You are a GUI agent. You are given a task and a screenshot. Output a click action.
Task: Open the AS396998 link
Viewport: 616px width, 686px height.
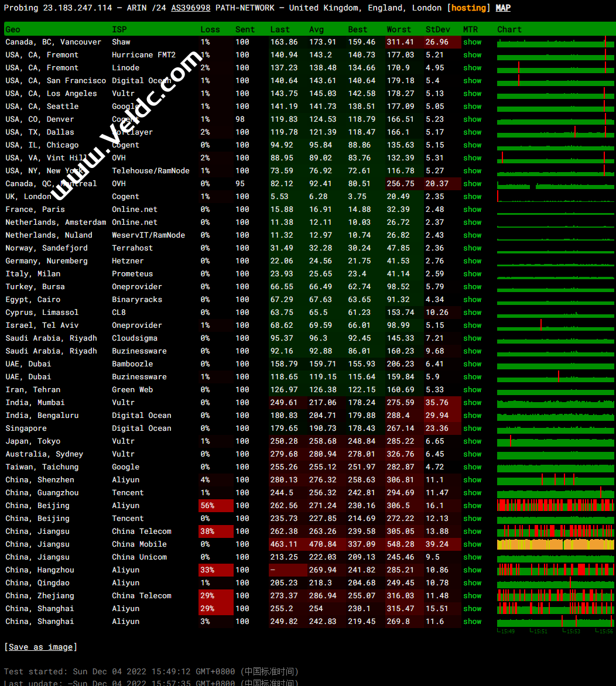[190, 8]
